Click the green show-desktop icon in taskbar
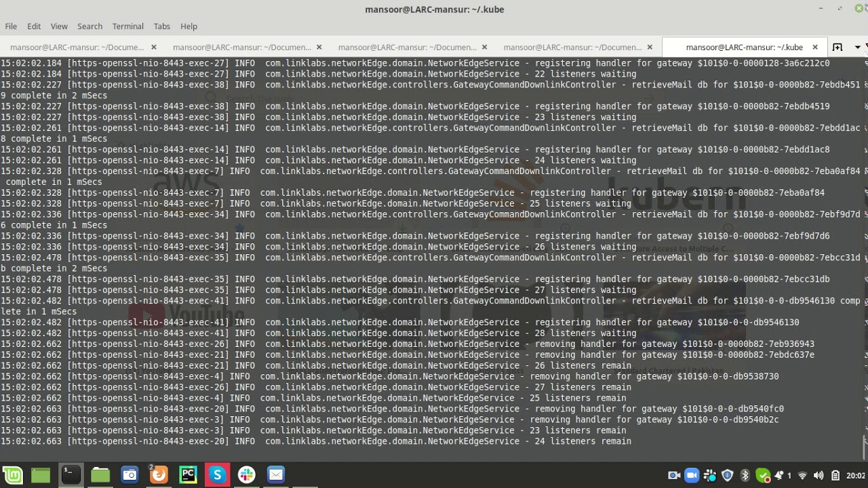This screenshot has height=488, width=868. pyautogui.click(x=41, y=475)
